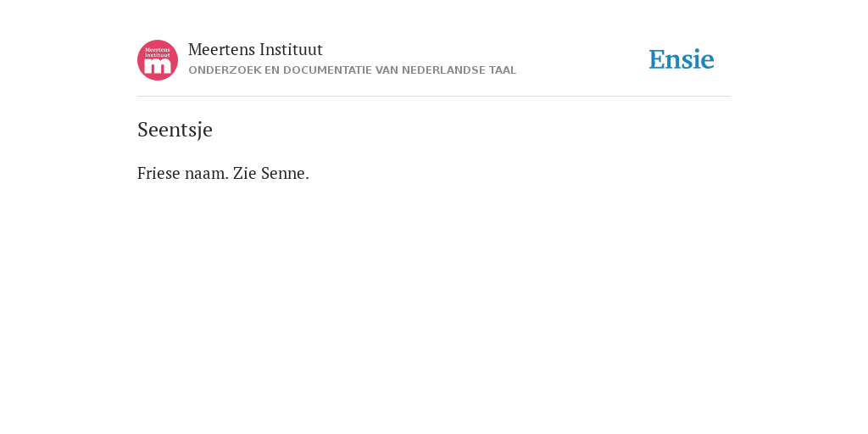Click the word 'Friese' in body text
Viewport: 868px width, 434px height.
[x=159, y=173]
